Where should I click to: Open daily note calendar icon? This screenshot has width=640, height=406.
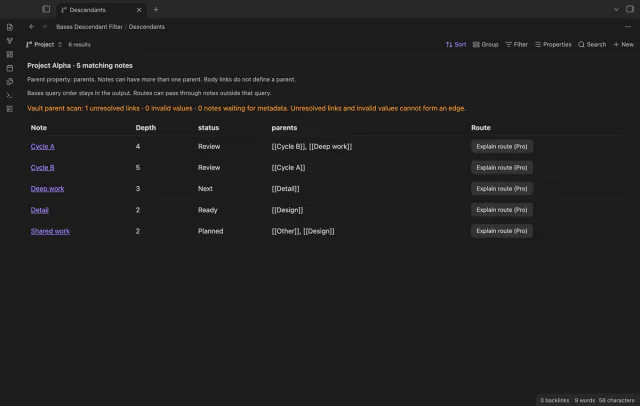point(10,68)
